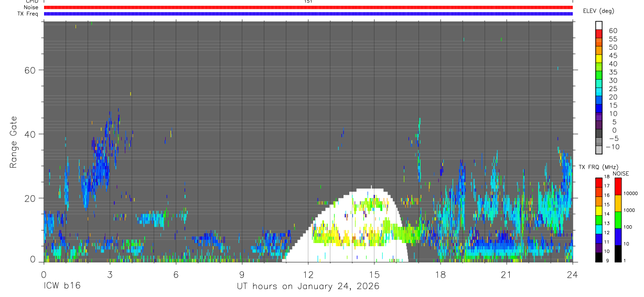Click the 21 hour tick label

pos(506,274)
